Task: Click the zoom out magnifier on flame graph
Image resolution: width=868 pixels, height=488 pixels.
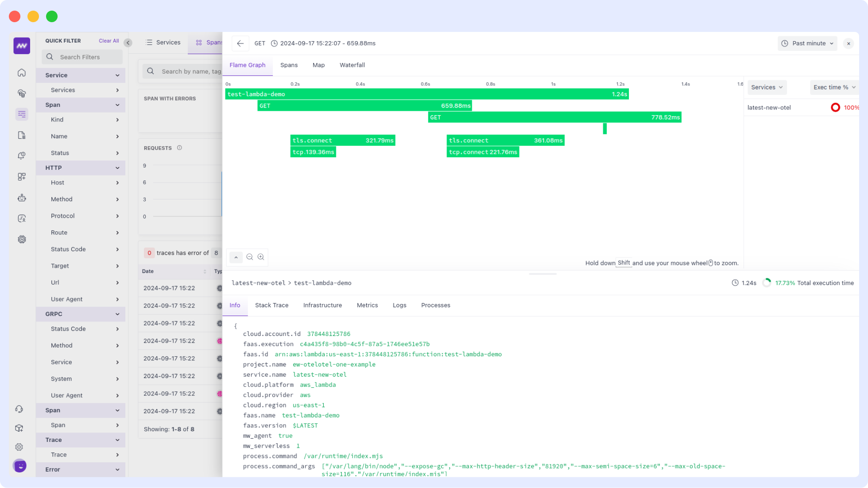Action: [x=250, y=257]
